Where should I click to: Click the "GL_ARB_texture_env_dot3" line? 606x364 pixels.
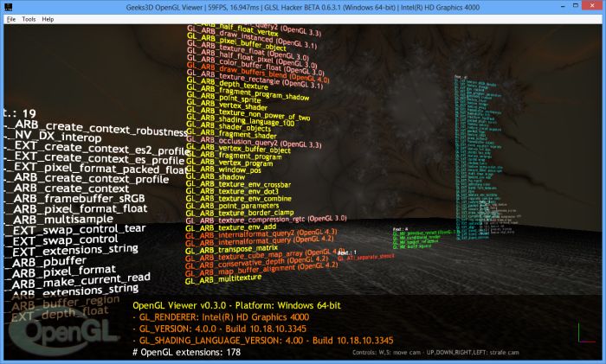[232, 191]
